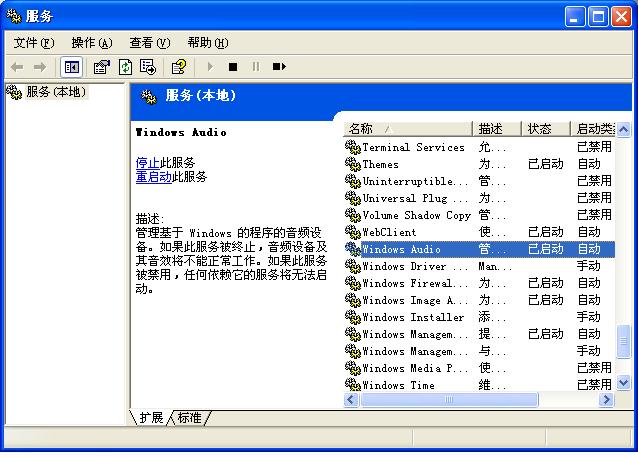Select the Terminal Services name text
Screen dimensions: 638x457
pyautogui.click(x=413, y=147)
